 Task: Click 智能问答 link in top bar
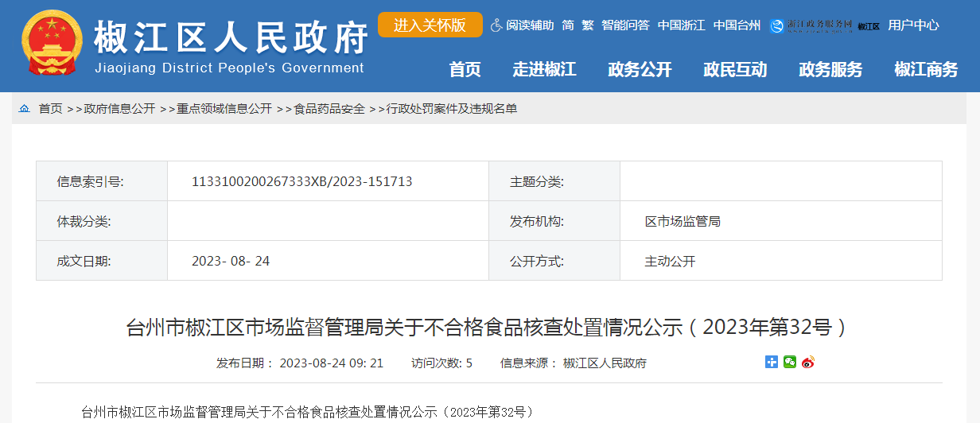625,25
